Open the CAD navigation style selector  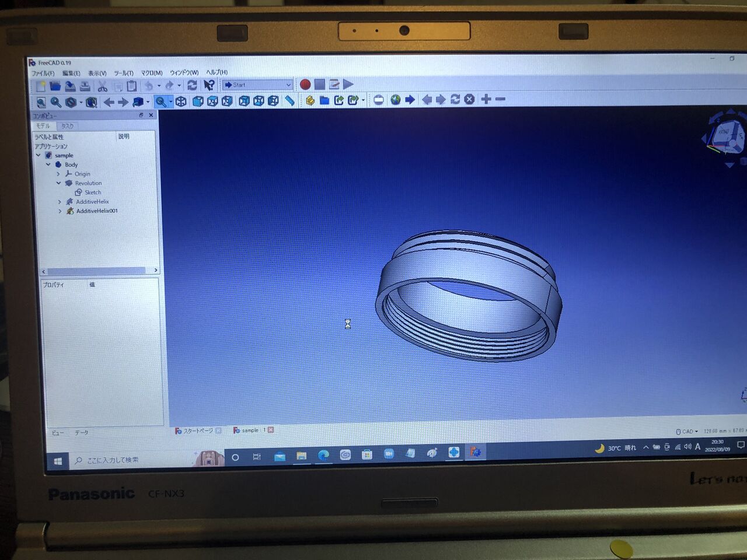(x=687, y=432)
